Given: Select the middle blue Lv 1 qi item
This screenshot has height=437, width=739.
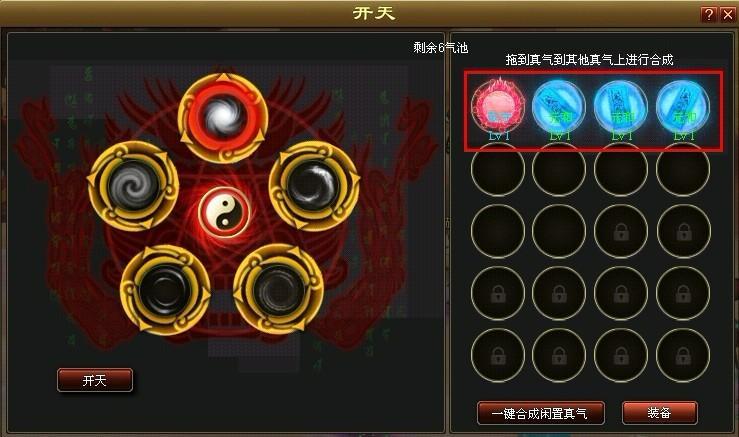Looking at the screenshot, I should [x=621, y=107].
